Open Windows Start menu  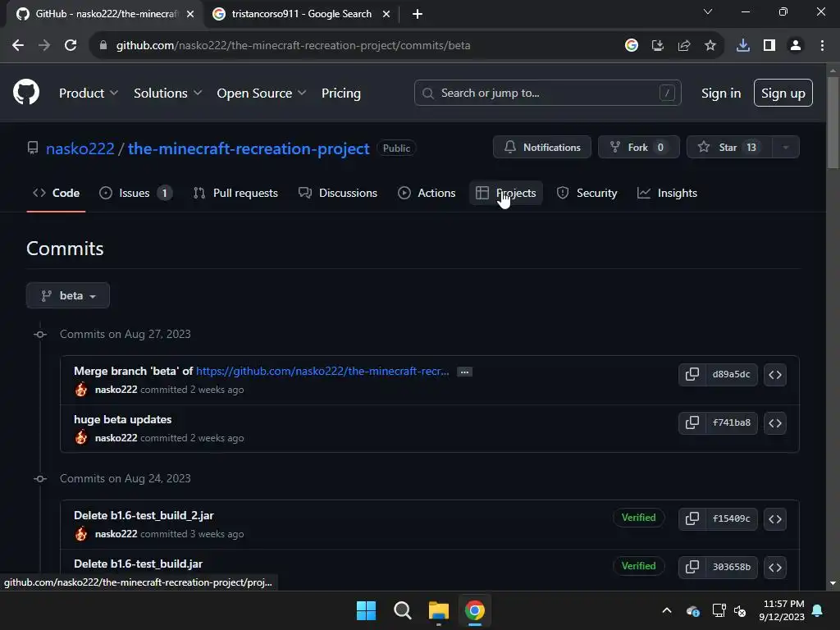(x=367, y=610)
